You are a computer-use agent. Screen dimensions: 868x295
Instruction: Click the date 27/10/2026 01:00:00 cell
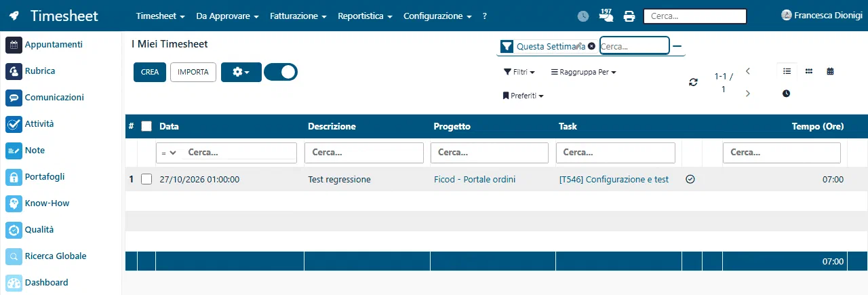click(x=199, y=180)
